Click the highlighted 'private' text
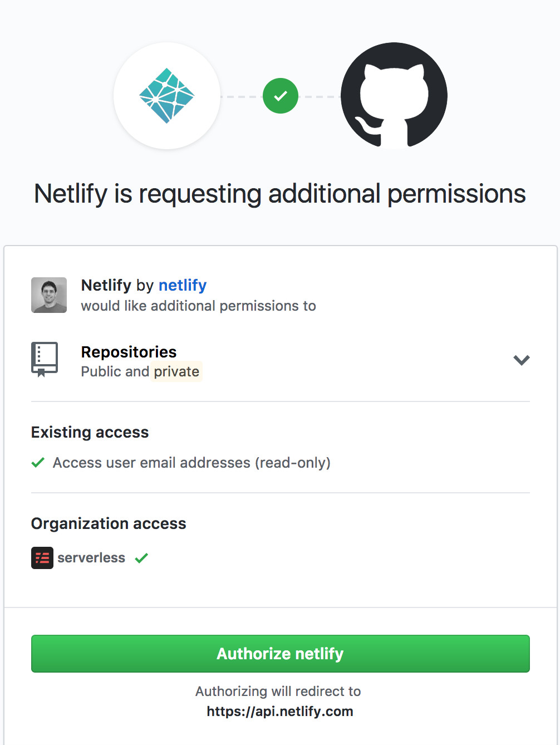 coord(176,371)
